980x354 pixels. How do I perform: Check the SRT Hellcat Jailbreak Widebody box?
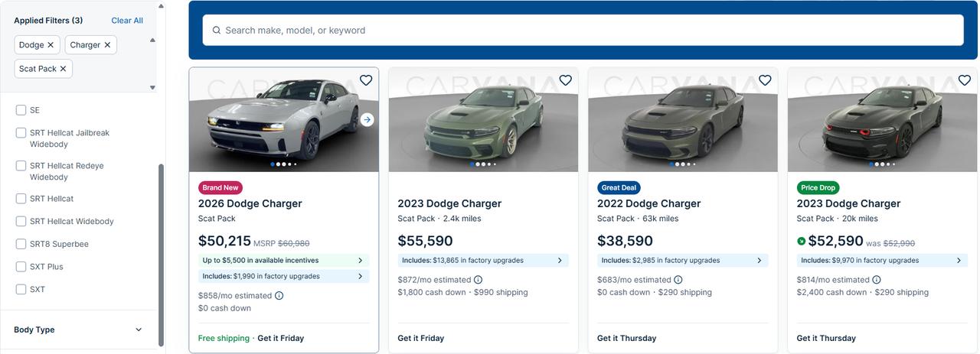pyautogui.click(x=21, y=133)
